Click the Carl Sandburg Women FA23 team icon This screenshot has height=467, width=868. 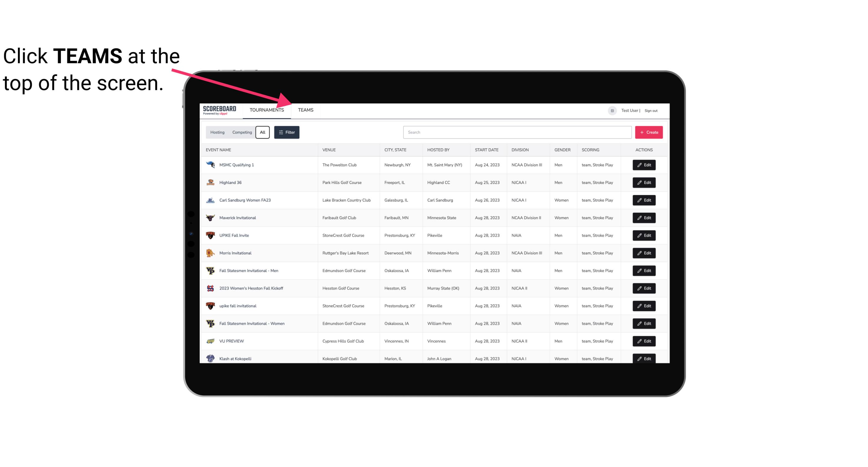[210, 200]
